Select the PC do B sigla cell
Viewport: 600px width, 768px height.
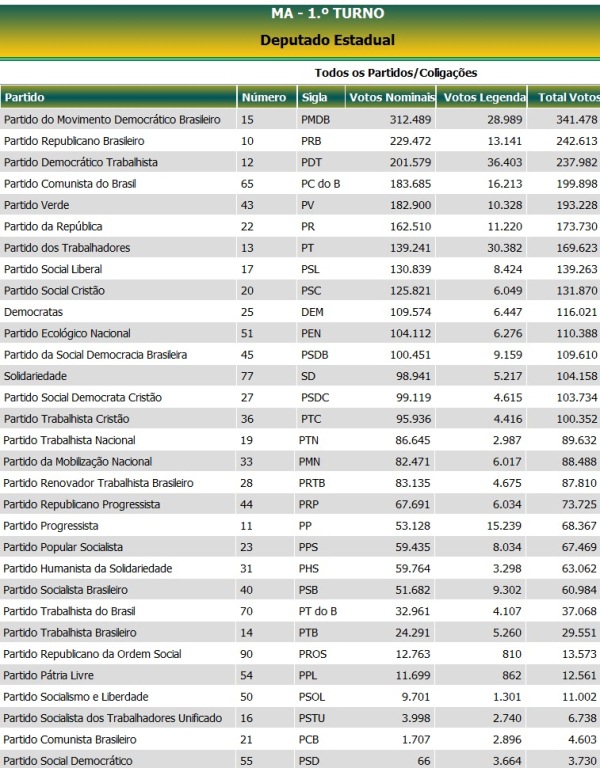(320, 184)
